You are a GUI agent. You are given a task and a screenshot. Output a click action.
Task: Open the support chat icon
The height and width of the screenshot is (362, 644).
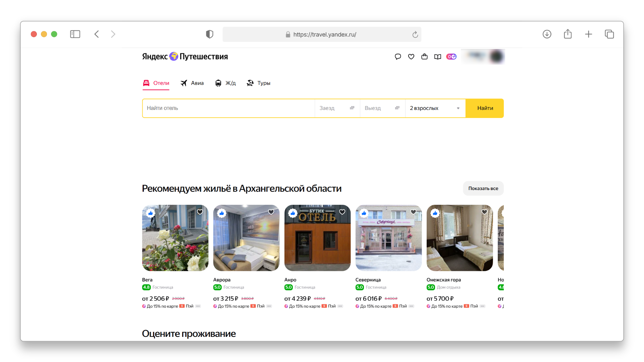(x=398, y=57)
